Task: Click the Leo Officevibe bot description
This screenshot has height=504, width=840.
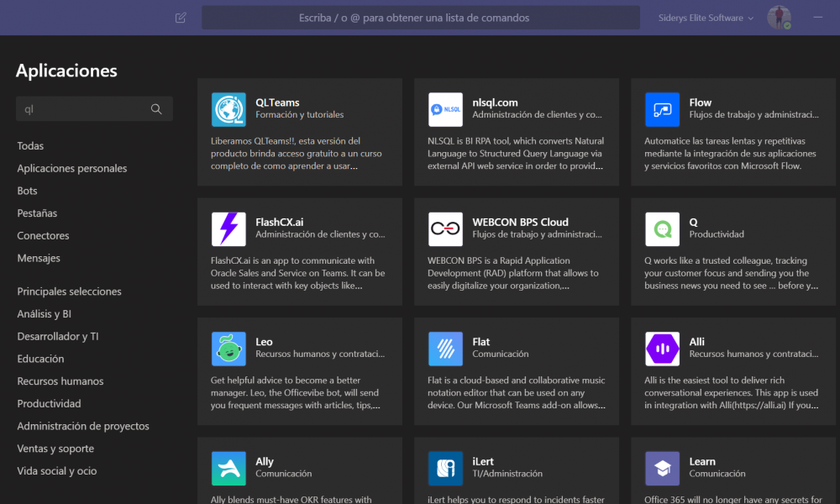Action: (x=296, y=392)
